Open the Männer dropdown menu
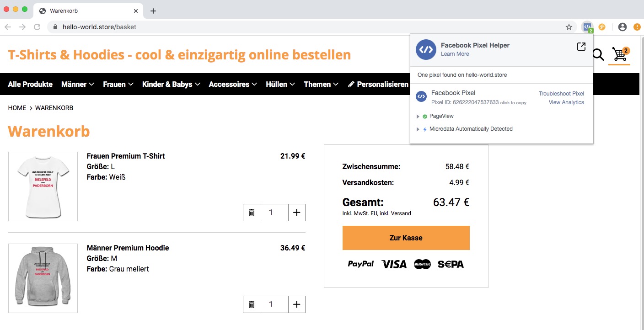The height and width of the screenshot is (330, 644). (x=78, y=84)
